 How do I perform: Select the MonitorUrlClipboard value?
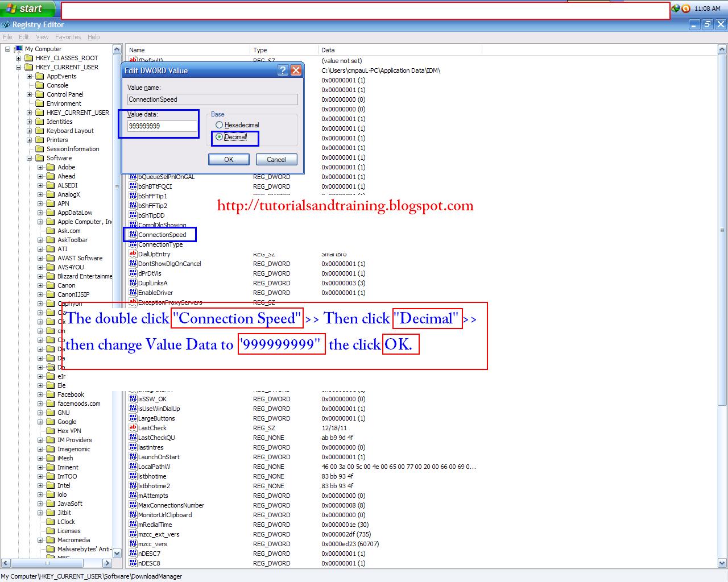click(165, 515)
